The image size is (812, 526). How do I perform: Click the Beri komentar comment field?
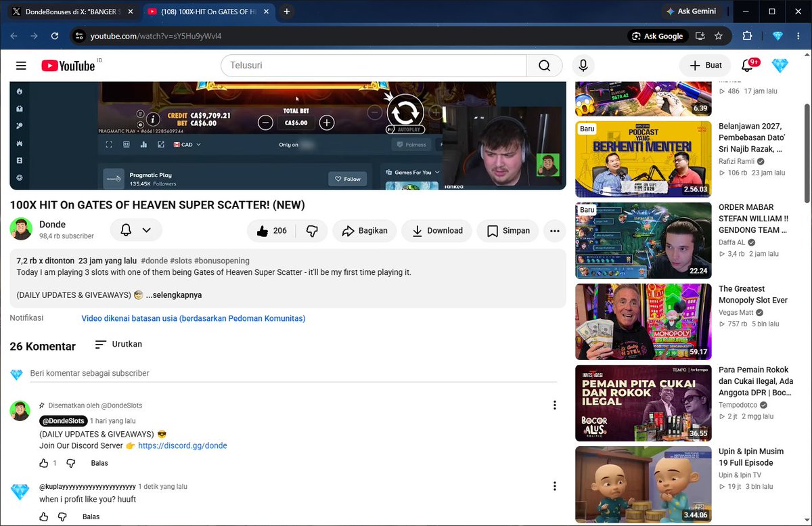tap(293, 373)
